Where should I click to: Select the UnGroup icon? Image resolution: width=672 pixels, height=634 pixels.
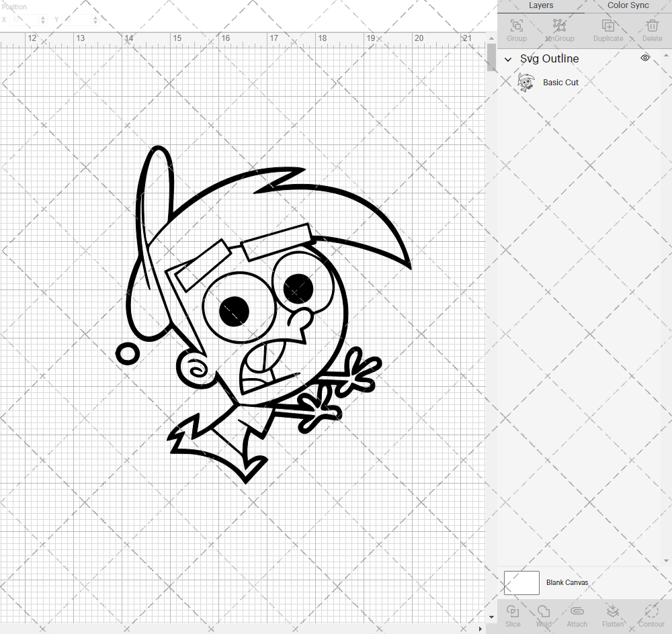[559, 27]
